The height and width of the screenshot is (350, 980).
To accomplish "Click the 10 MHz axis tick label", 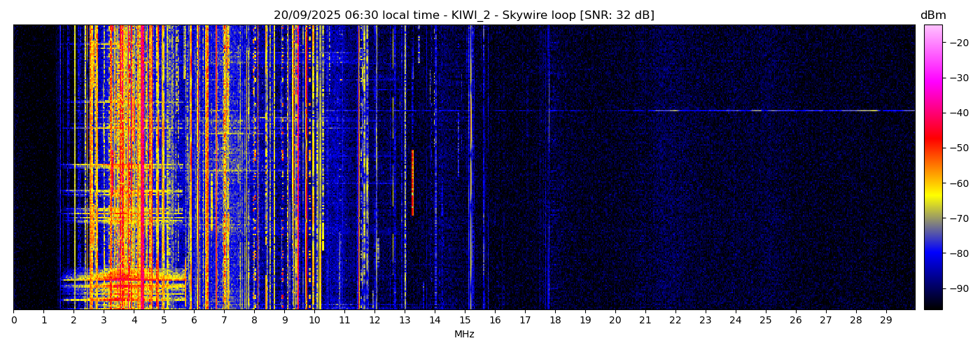I will tap(314, 321).
